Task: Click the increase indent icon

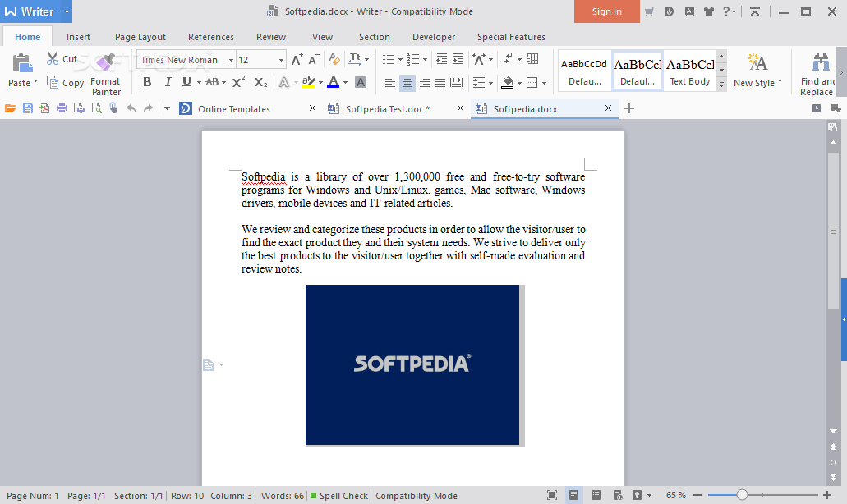Action: 458,59
